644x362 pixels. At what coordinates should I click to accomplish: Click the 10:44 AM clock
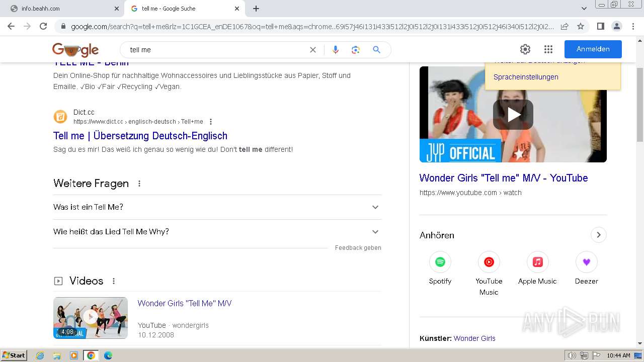pos(618,355)
